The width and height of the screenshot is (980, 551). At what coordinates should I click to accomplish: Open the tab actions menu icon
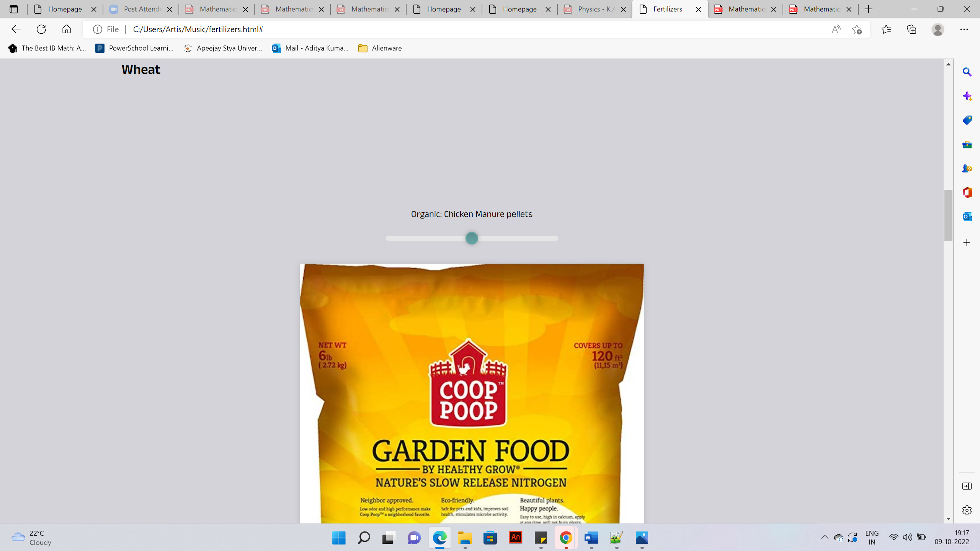(x=14, y=9)
